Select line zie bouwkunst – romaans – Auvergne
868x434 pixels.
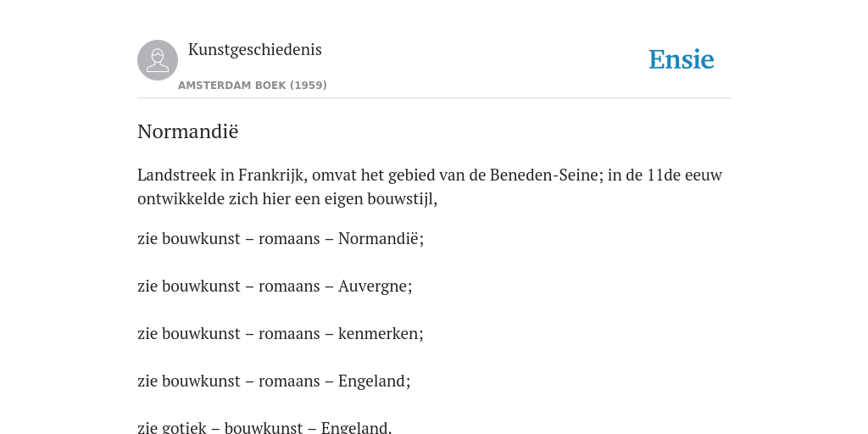[275, 287]
